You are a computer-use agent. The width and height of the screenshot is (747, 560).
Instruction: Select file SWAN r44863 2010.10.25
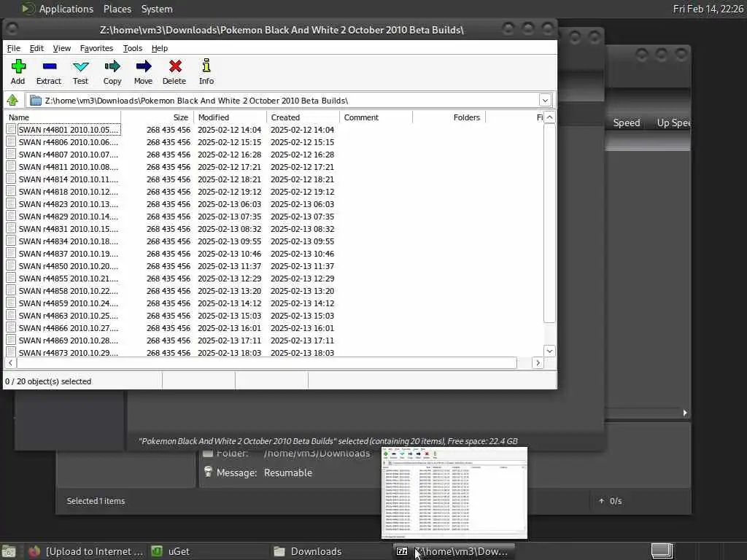(68, 315)
